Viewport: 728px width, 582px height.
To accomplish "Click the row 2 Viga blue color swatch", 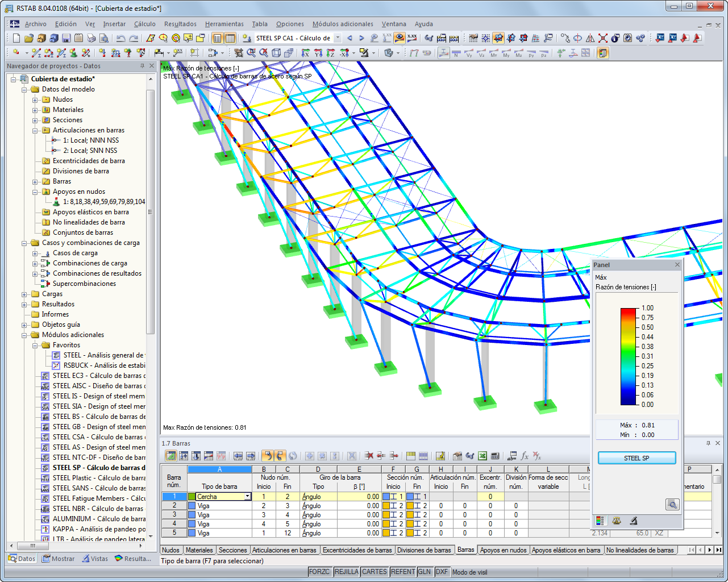I will (x=192, y=506).
